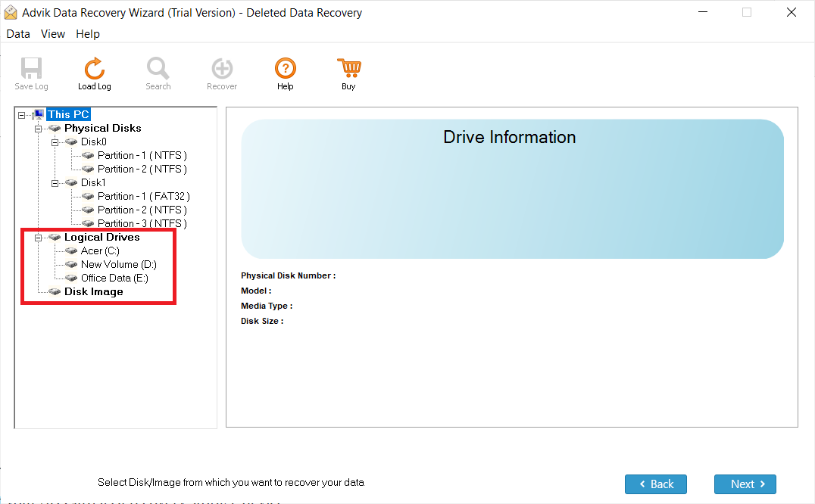Image resolution: width=815 pixels, height=504 pixels.
Task: Open the Help menu
Action: pyautogui.click(x=88, y=34)
